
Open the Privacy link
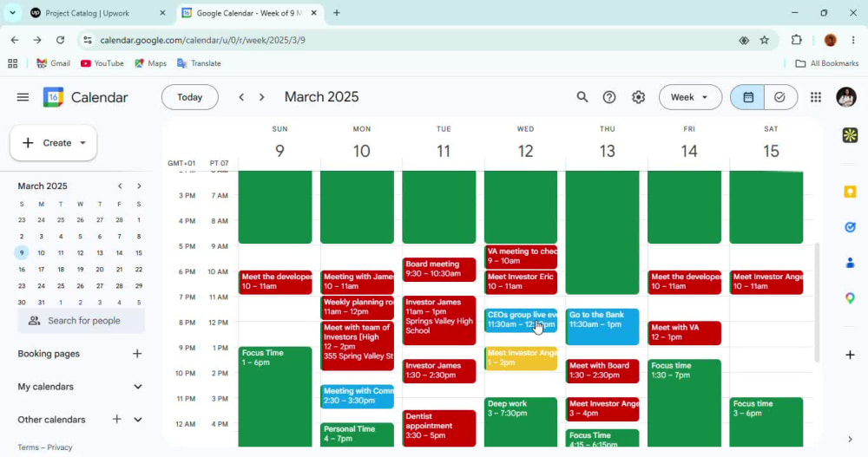(60, 447)
